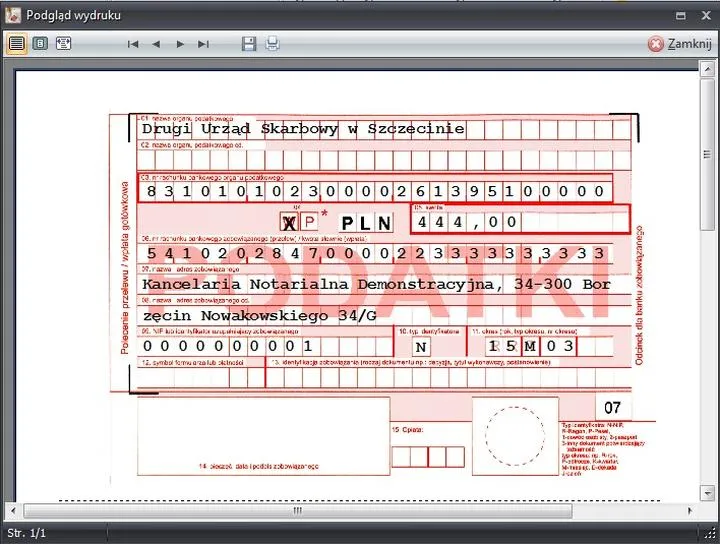Save the print preview using the diskette icon
This screenshot has height=544, width=720.
pyautogui.click(x=249, y=44)
